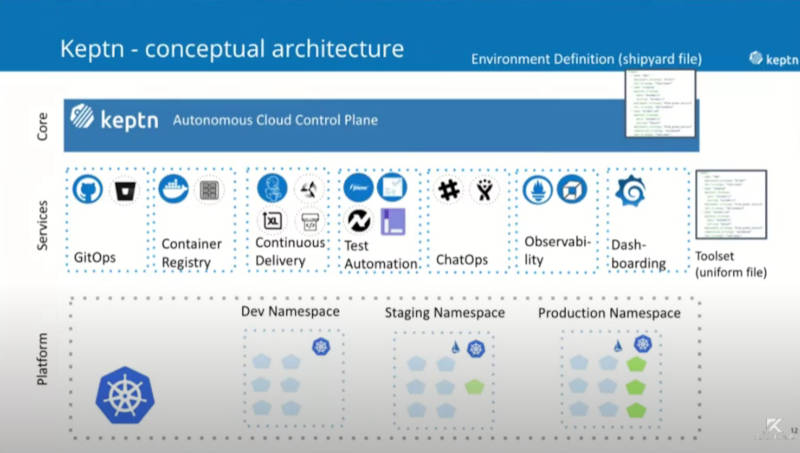This screenshot has height=453, width=800.
Task: Select the blue checkmark test icon
Action: click(x=392, y=187)
